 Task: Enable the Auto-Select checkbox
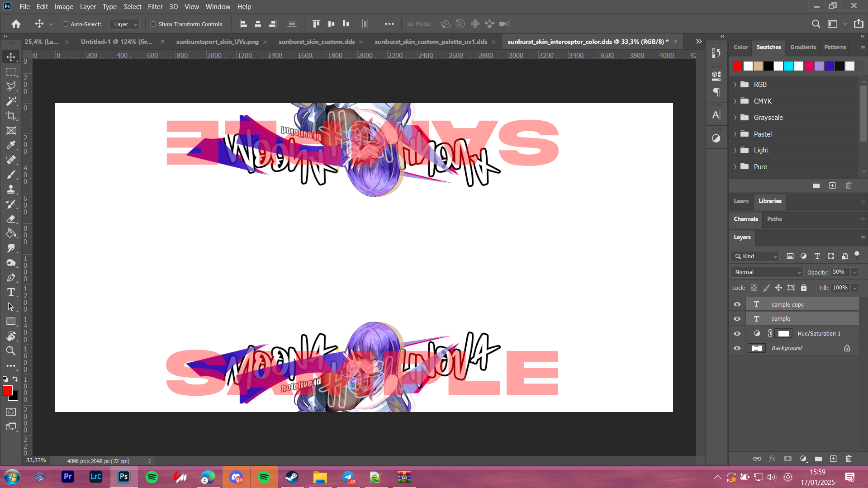(x=65, y=24)
